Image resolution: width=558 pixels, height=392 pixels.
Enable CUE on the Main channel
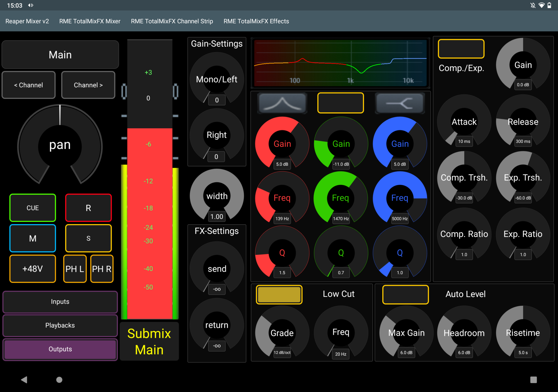click(x=32, y=208)
